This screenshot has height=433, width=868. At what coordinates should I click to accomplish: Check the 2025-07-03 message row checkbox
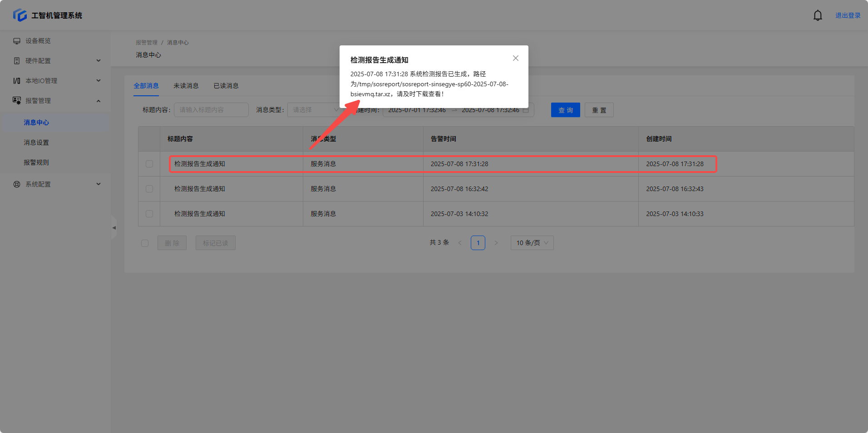tap(149, 214)
